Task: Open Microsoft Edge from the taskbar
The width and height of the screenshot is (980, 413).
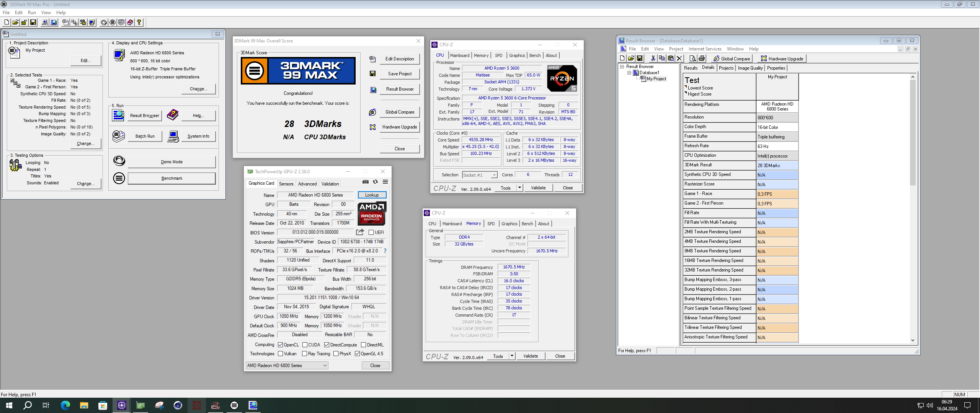Action: pos(65,405)
